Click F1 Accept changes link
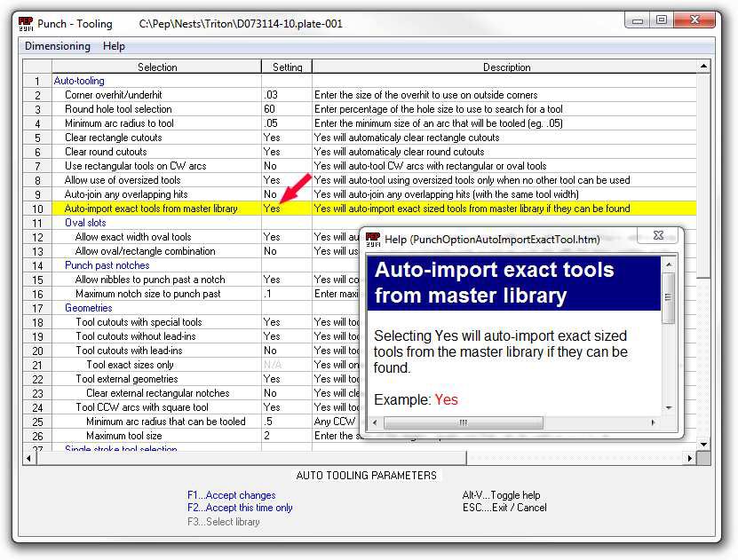Image resolution: width=738 pixels, height=560 pixels. coord(231,495)
